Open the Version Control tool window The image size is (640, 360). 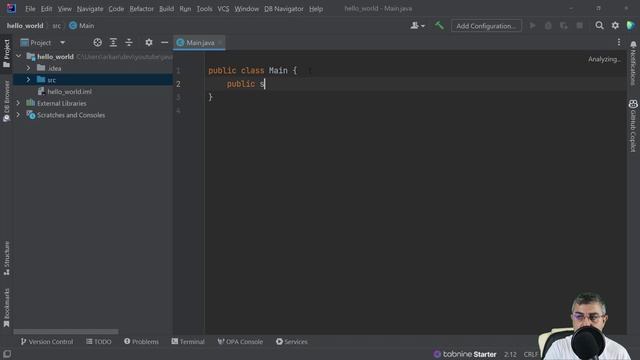pyautogui.click(x=47, y=342)
